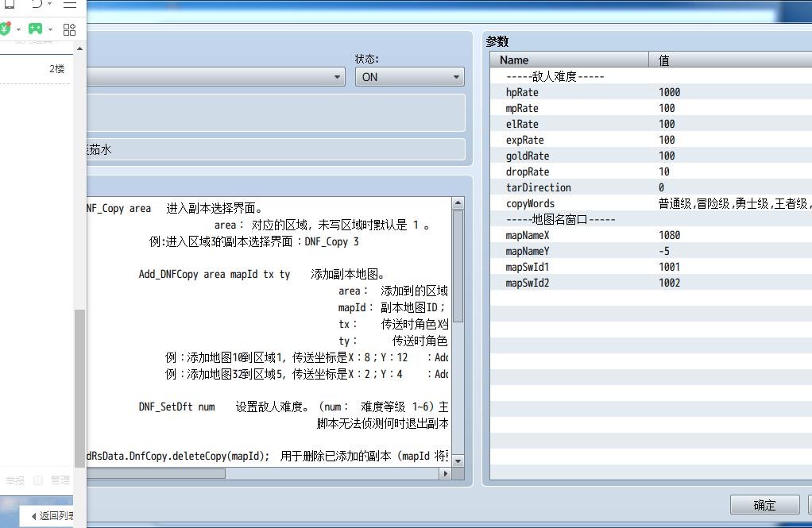
Task: Select the copyWords parameter value
Action: (x=735, y=203)
